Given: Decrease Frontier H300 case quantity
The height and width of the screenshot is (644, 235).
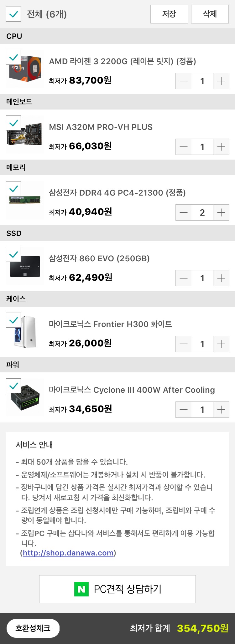Looking at the screenshot, I should click(x=184, y=344).
